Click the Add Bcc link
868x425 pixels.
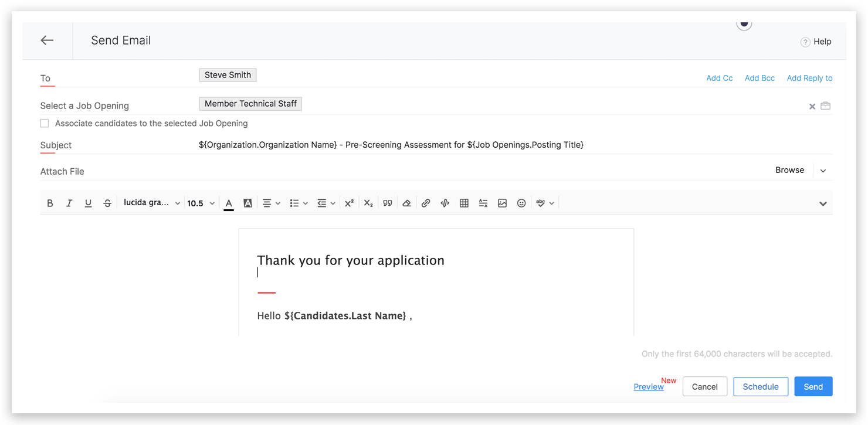click(x=759, y=78)
